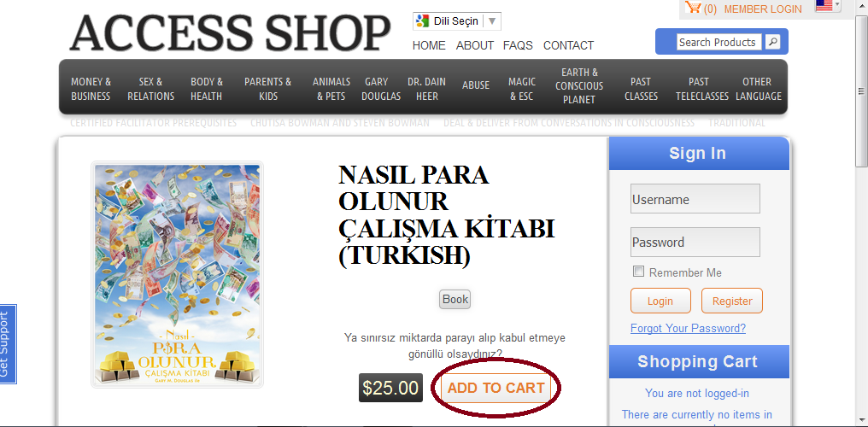Add the book to cart

[496, 388]
